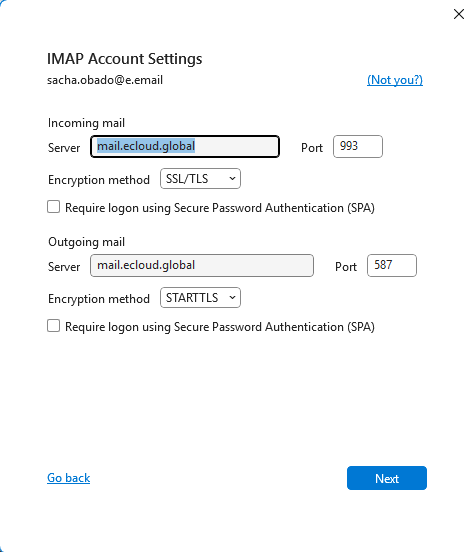Focus the Outgoing mail Server field

point(202,265)
